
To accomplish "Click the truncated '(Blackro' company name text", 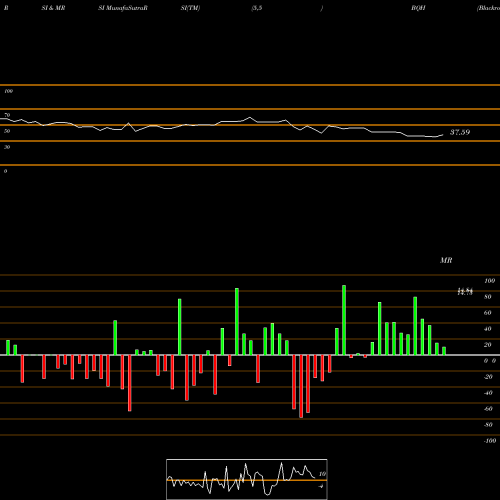I will 488,8.
